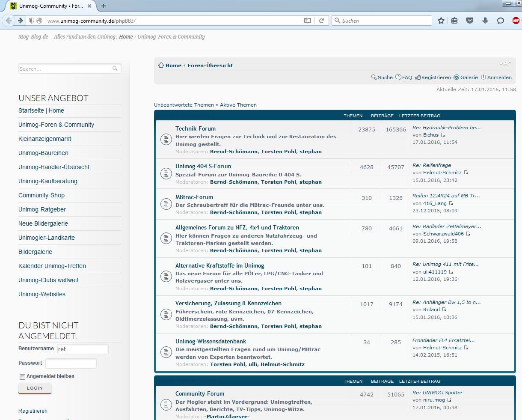The width and height of the screenshot is (522, 420).
Task: Tick the 'Angemeldet bleiben' checkbox
Action: pyautogui.click(x=22, y=377)
